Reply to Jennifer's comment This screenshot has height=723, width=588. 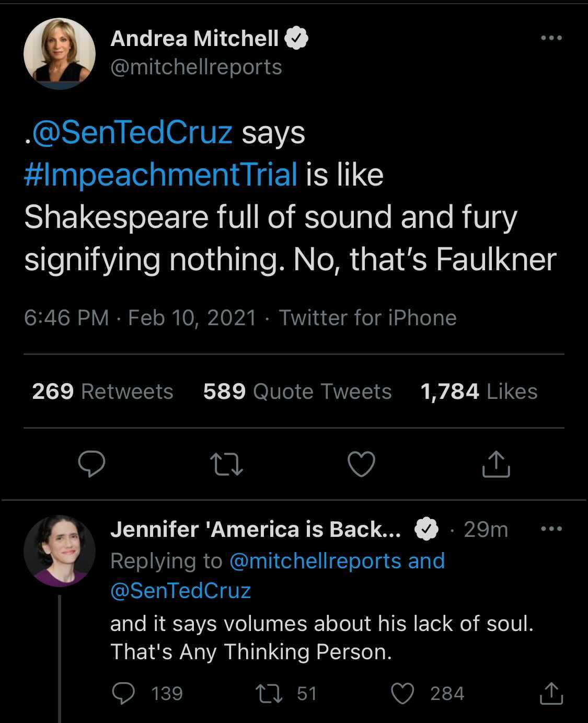pyautogui.click(x=124, y=694)
